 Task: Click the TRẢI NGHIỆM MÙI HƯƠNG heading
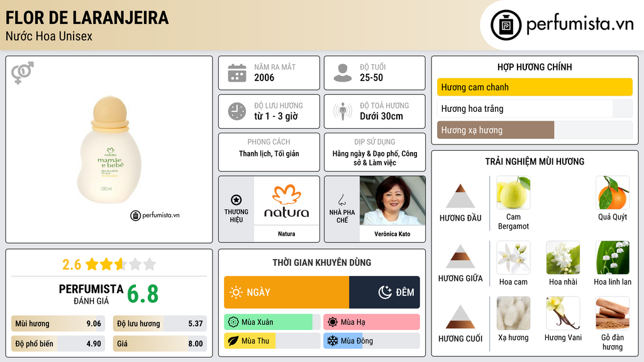535,162
